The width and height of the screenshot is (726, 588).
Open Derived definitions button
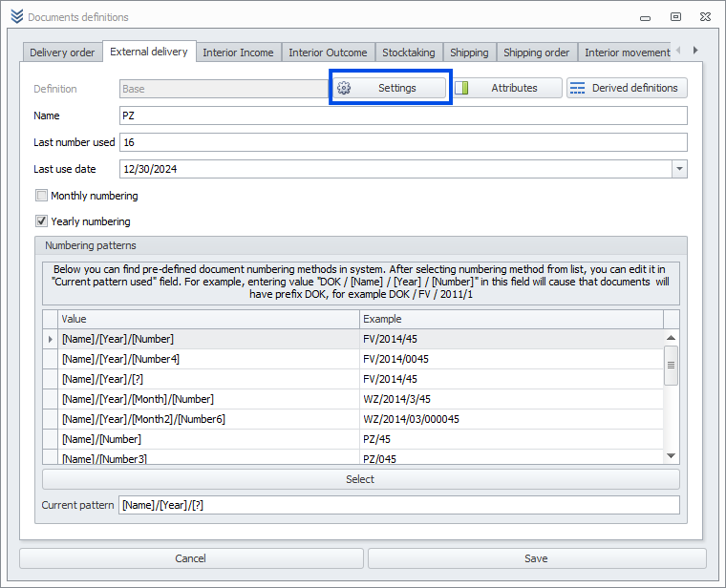(x=627, y=88)
